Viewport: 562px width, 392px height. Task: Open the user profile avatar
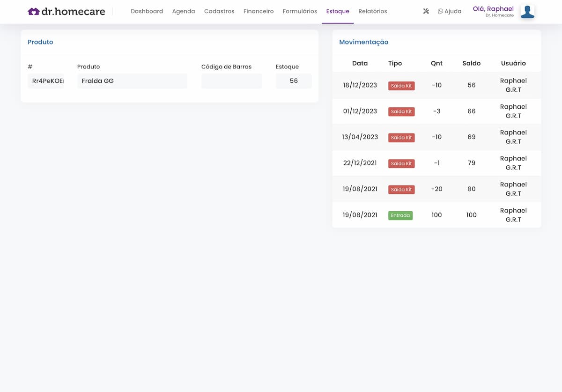(x=527, y=12)
